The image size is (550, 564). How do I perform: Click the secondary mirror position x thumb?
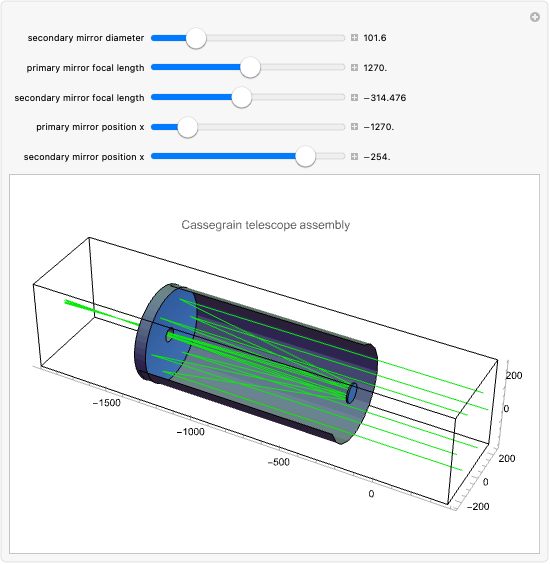click(x=305, y=156)
